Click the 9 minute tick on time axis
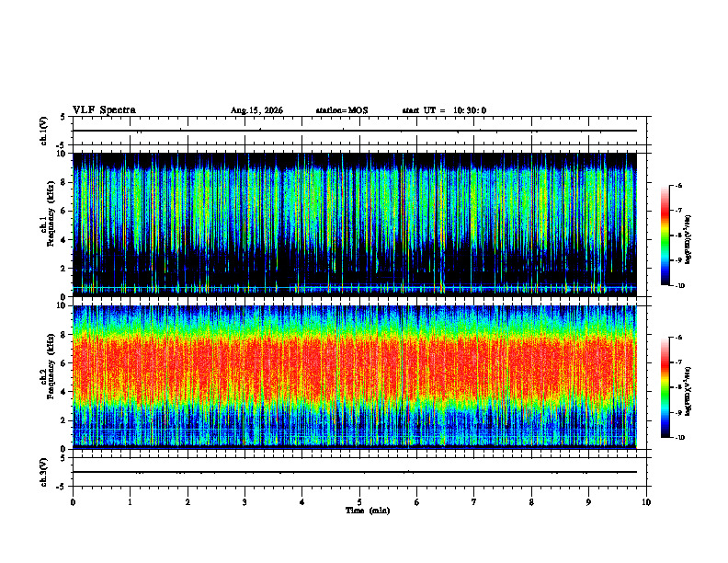 point(588,502)
